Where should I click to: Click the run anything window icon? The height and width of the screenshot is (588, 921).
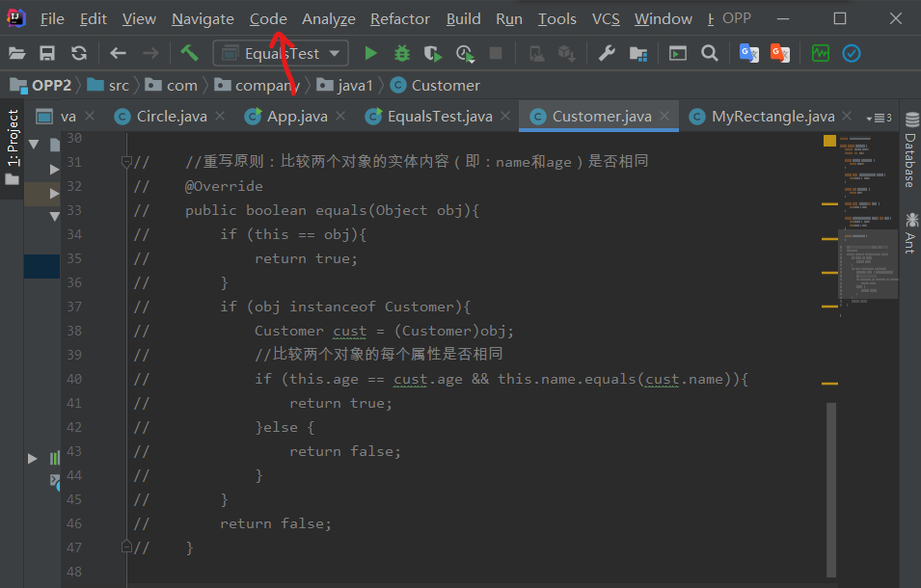tap(677, 53)
